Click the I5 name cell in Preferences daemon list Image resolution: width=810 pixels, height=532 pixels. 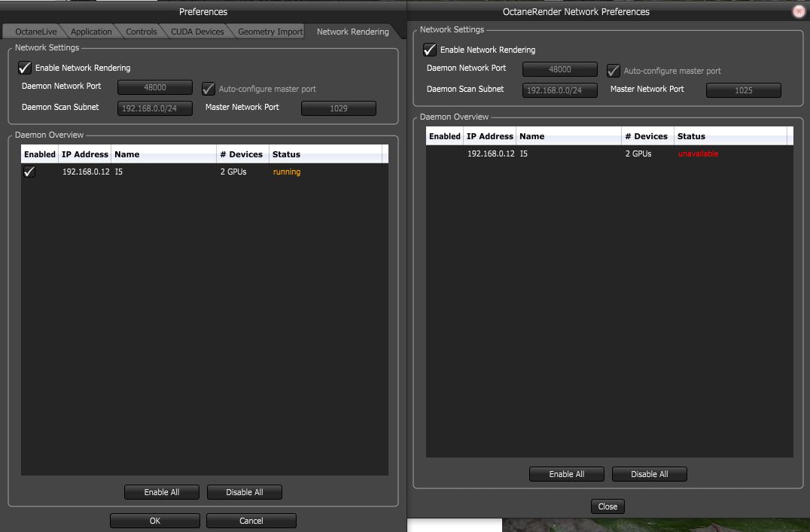pos(119,172)
